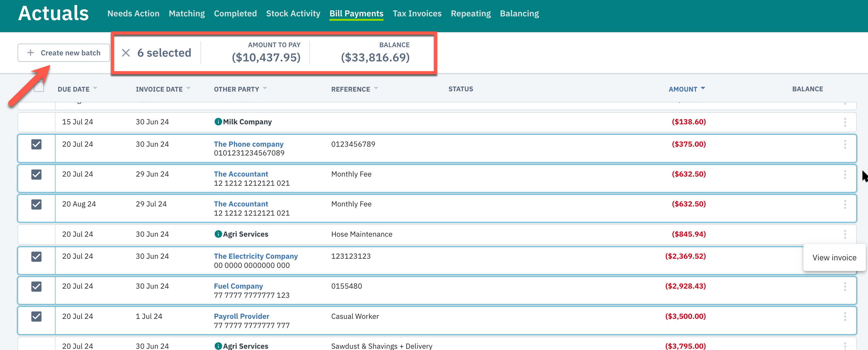The width and height of the screenshot is (868, 350).
Task: Click the Actuals page title
Action: [53, 14]
